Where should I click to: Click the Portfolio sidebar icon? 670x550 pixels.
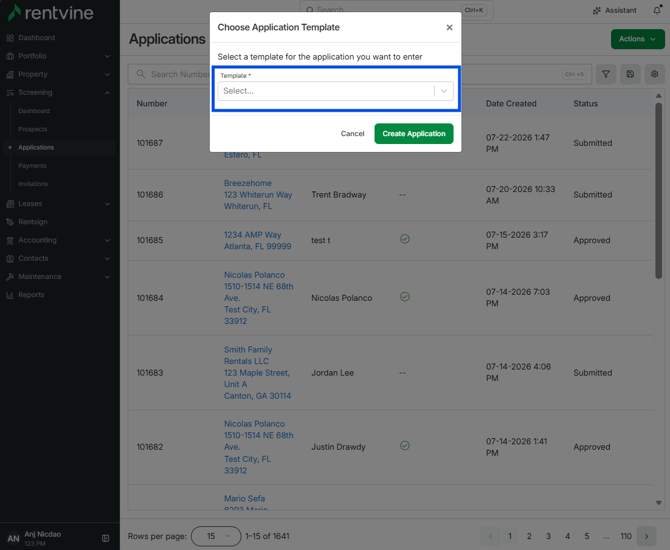point(10,56)
